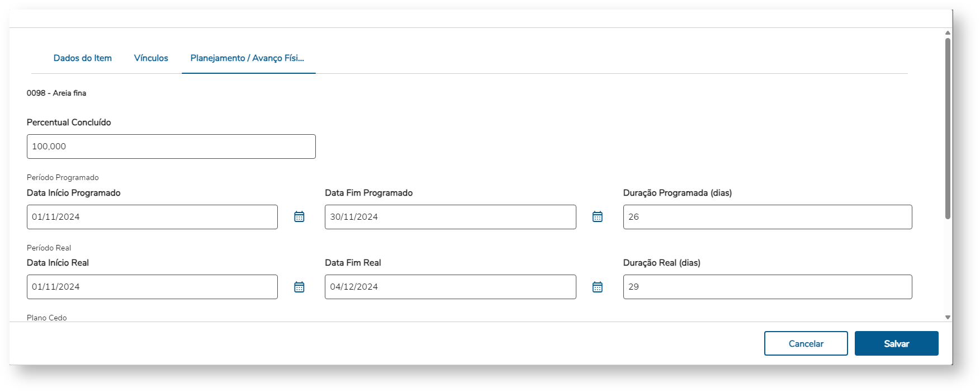Select the Duração Programada (dias) field
The width and height of the screenshot is (980, 392).
(767, 217)
